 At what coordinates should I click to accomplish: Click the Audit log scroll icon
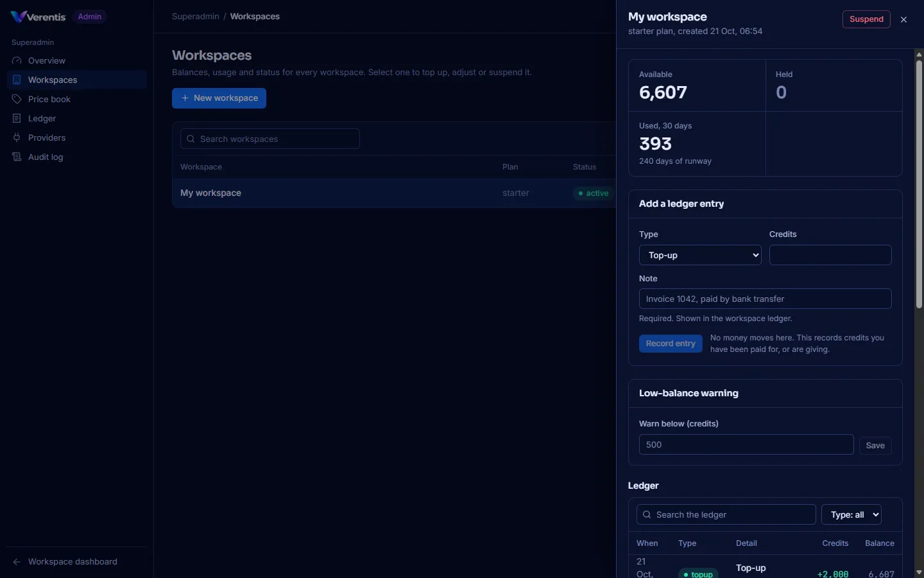click(x=17, y=157)
